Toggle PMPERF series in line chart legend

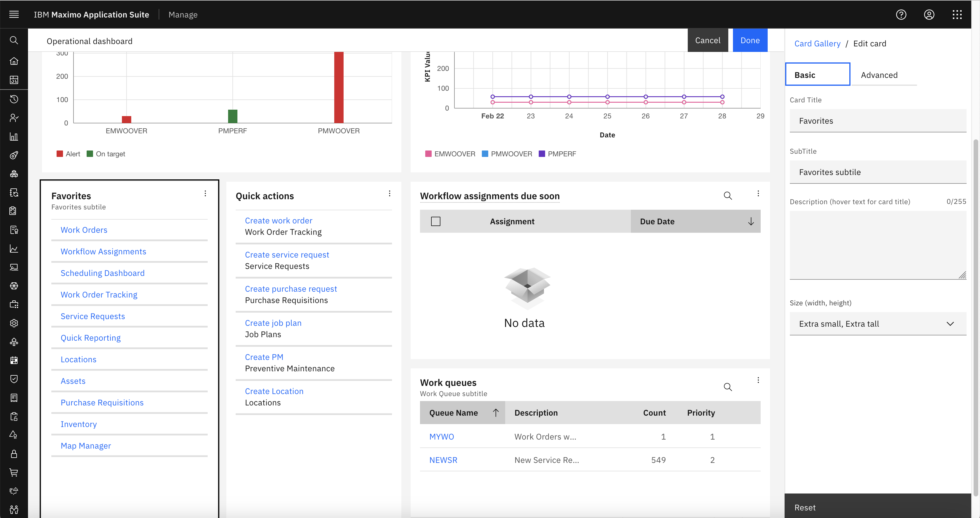(x=557, y=154)
